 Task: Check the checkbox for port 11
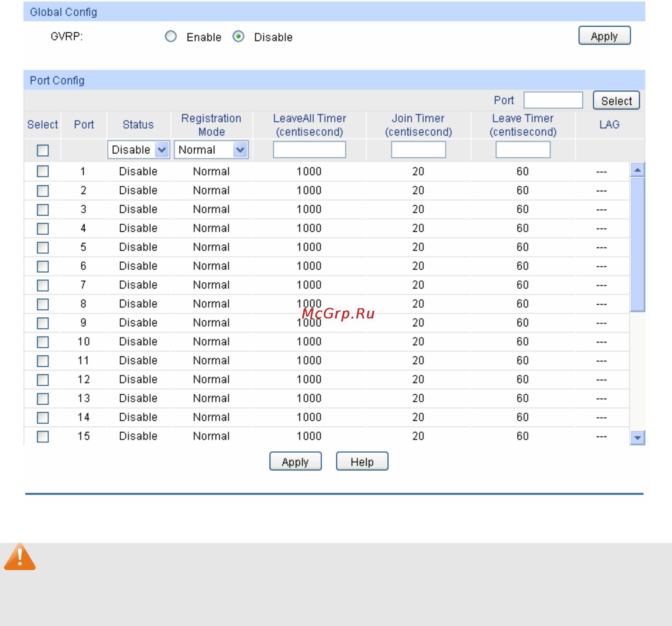(43, 361)
